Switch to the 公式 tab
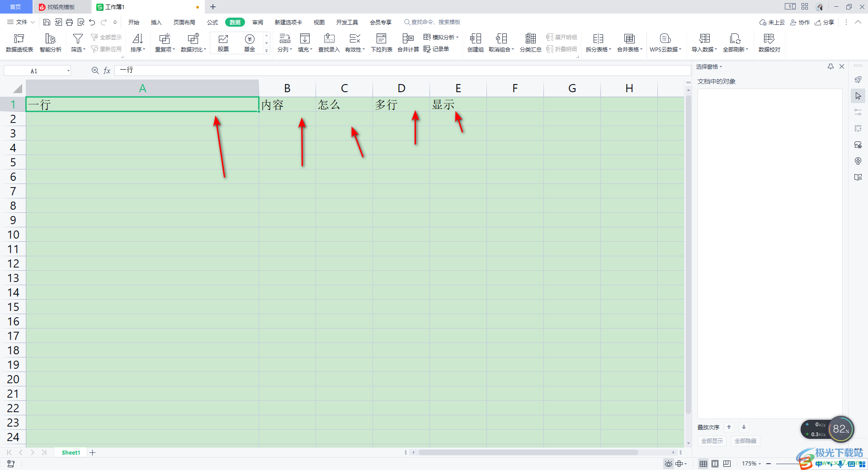Viewport: 868px width, 470px height. tap(212, 22)
